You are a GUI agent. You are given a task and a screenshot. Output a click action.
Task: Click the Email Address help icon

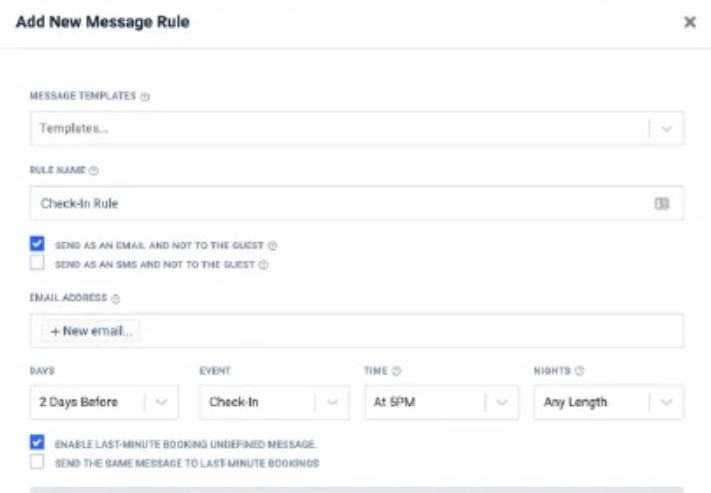pyautogui.click(x=116, y=299)
